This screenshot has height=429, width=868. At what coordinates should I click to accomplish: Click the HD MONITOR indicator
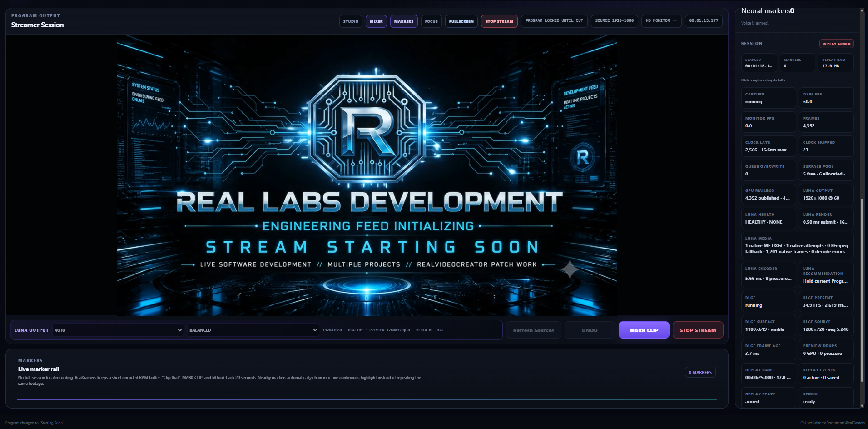(661, 21)
